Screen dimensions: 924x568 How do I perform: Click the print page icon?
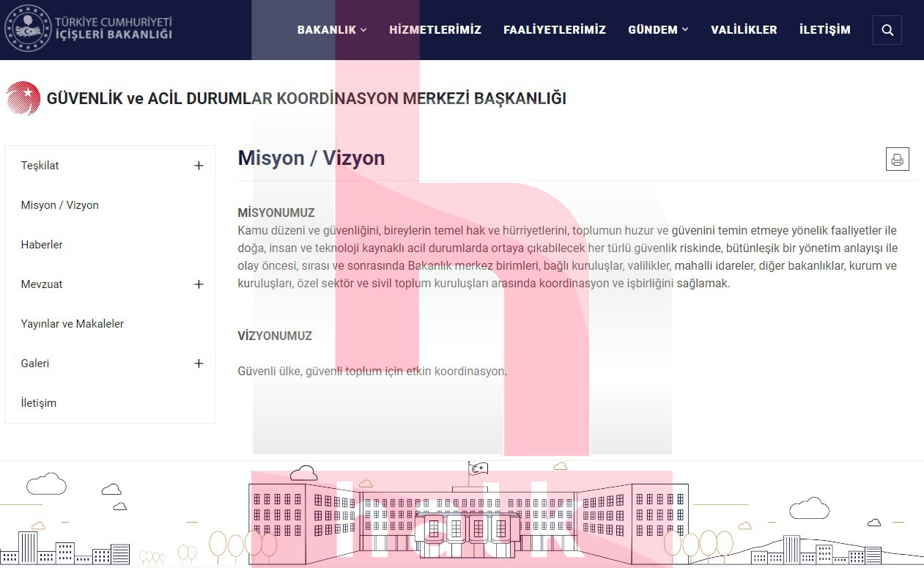coord(897,159)
